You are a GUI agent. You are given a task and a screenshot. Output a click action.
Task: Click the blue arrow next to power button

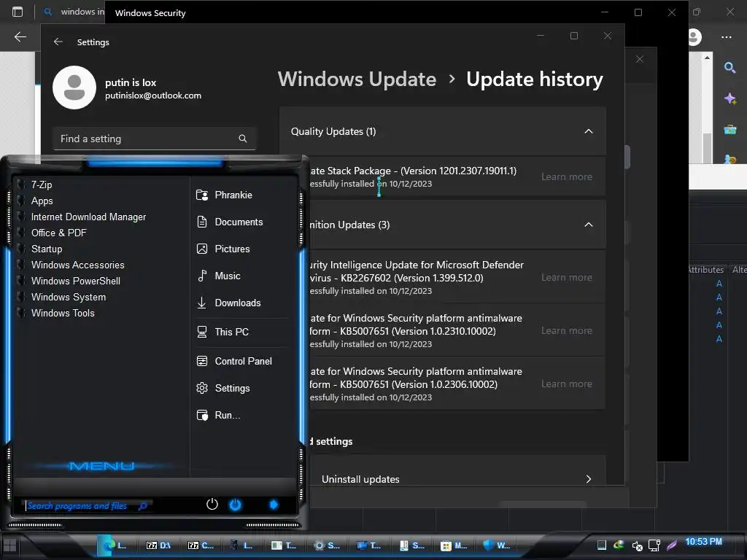[x=274, y=505]
